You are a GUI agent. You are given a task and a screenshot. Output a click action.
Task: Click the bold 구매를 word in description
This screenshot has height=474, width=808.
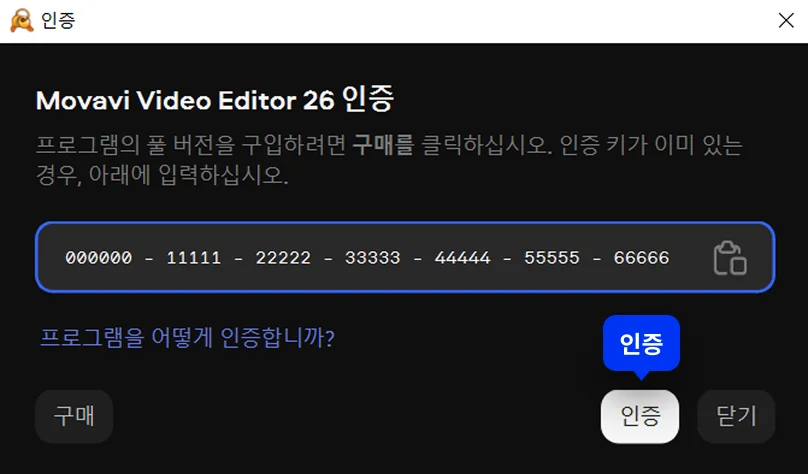pos(383,146)
